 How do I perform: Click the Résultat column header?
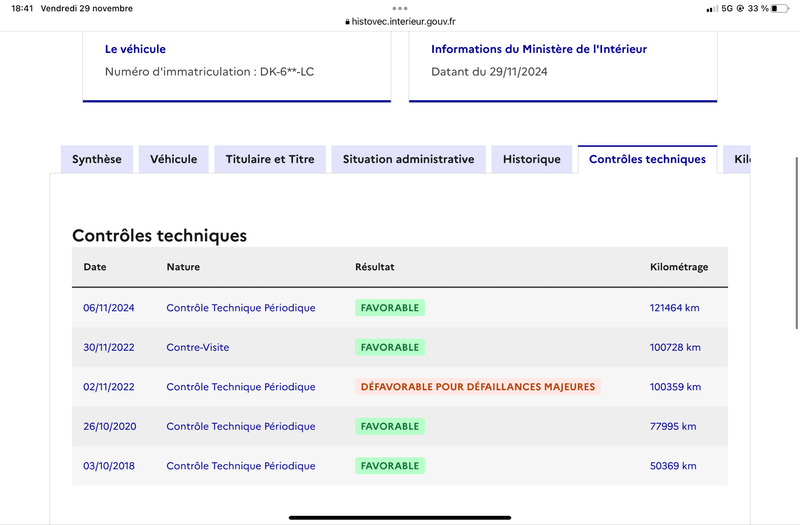[374, 267]
